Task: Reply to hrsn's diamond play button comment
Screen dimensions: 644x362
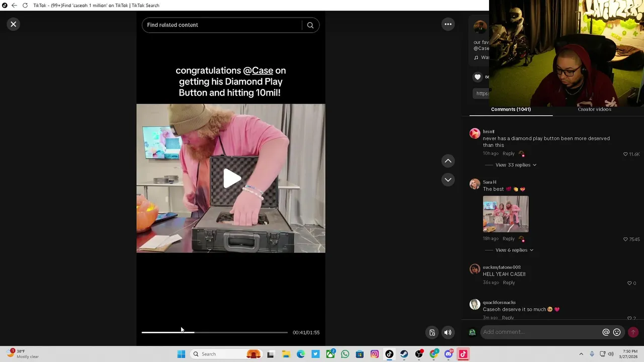Action: [x=508, y=153]
